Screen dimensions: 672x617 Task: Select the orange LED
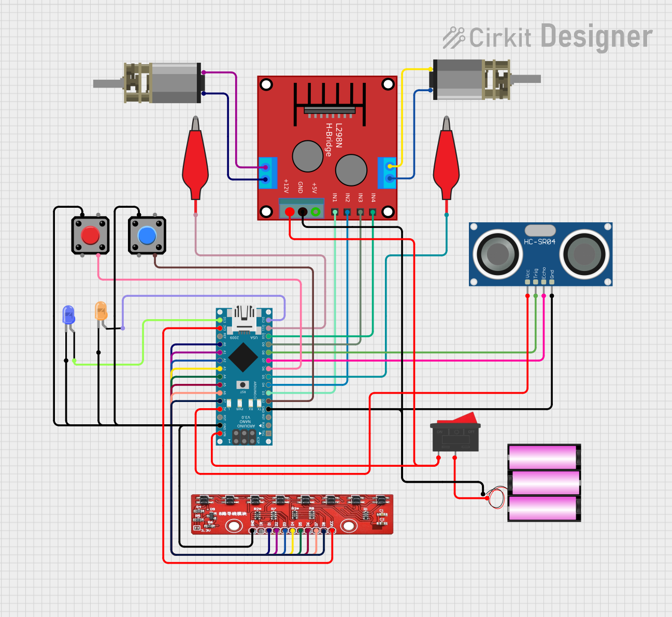coord(101,311)
